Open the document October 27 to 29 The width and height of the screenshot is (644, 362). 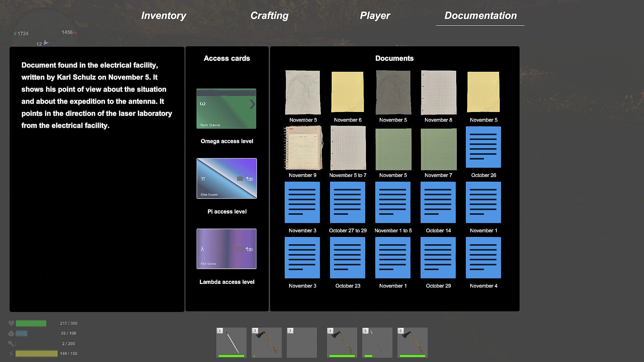(347, 202)
